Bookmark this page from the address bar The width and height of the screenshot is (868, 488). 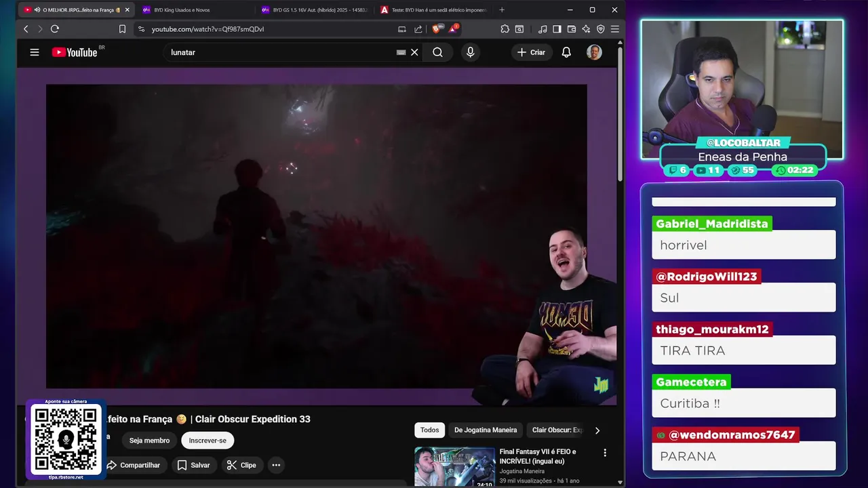pos(122,29)
